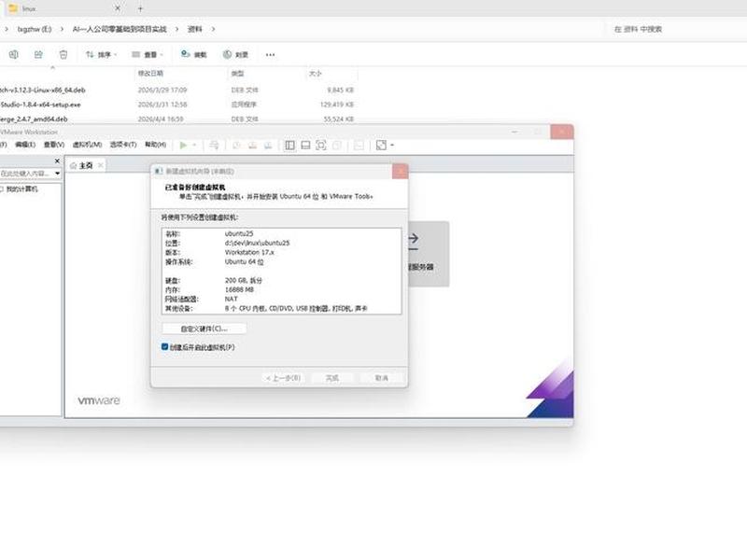The image size is (747, 560).
Task: Click the 完成 (Finish) button in the wizard
Action: (332, 378)
